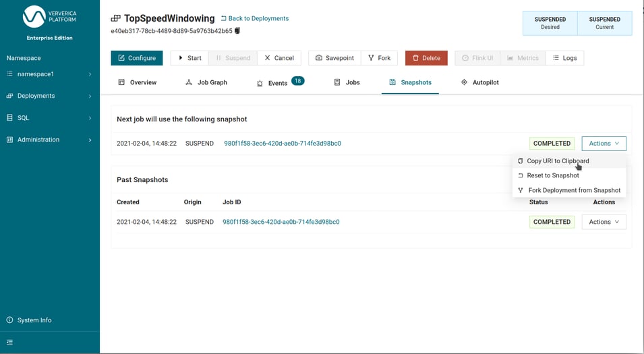Open the Configure button
This screenshot has height=354, width=644.
click(x=137, y=58)
